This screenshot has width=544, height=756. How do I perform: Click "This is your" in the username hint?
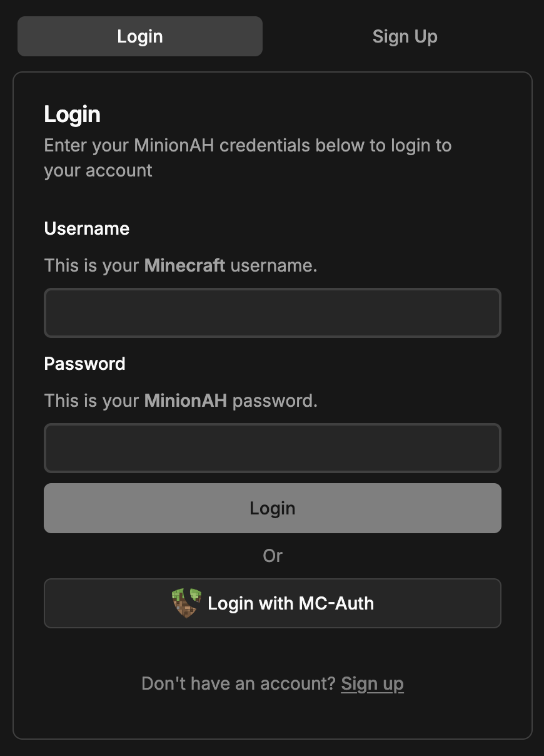tap(93, 265)
